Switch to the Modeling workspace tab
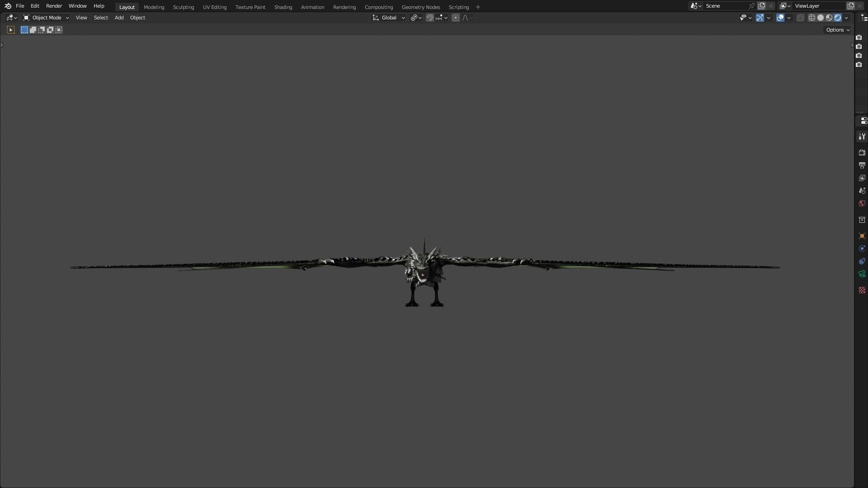The width and height of the screenshot is (868, 488). pos(154,7)
